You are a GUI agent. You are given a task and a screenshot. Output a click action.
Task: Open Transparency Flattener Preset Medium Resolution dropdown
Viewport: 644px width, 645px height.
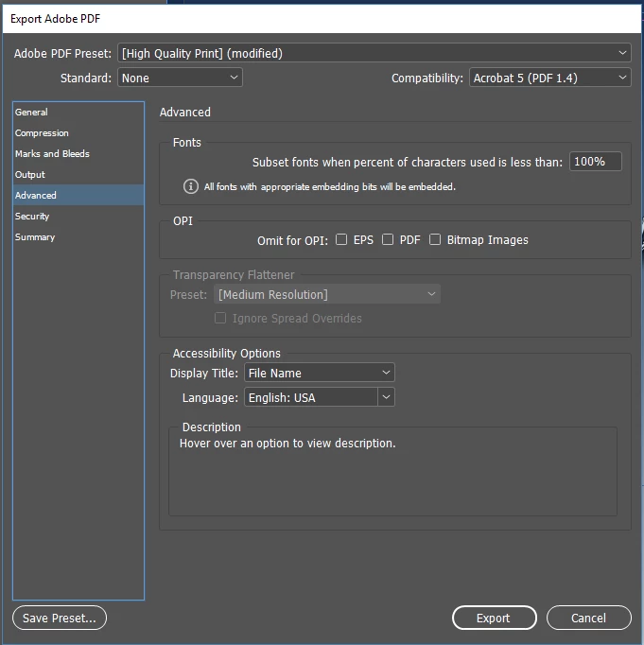[327, 294]
